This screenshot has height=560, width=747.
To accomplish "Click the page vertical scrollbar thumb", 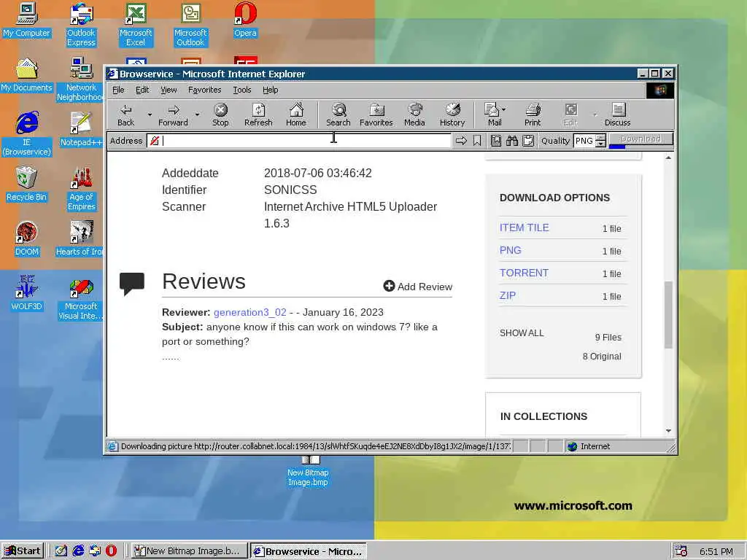I will point(668,315).
